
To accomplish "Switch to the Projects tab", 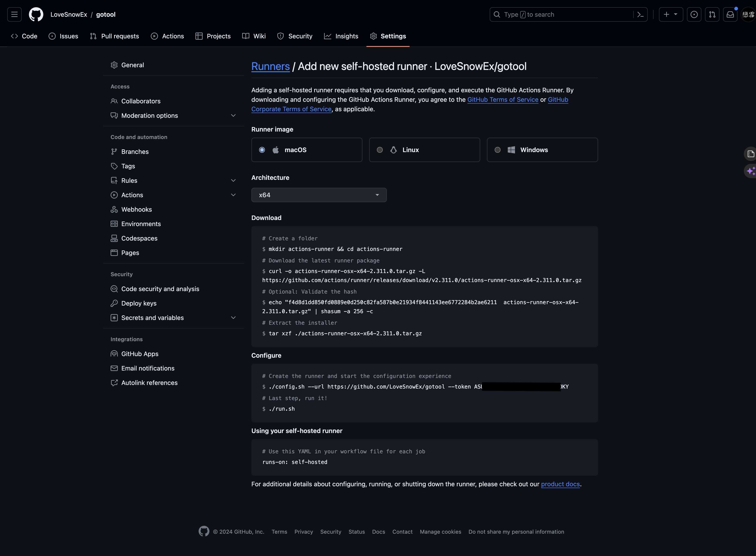I will [x=213, y=36].
